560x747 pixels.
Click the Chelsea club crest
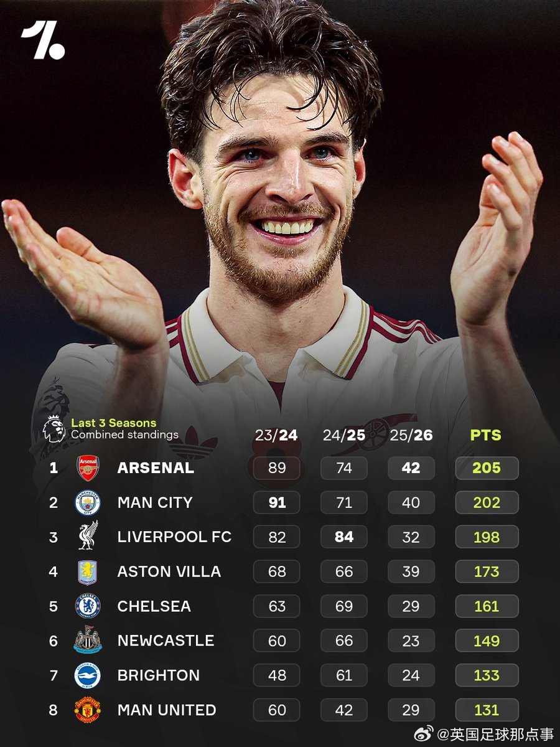(88, 606)
